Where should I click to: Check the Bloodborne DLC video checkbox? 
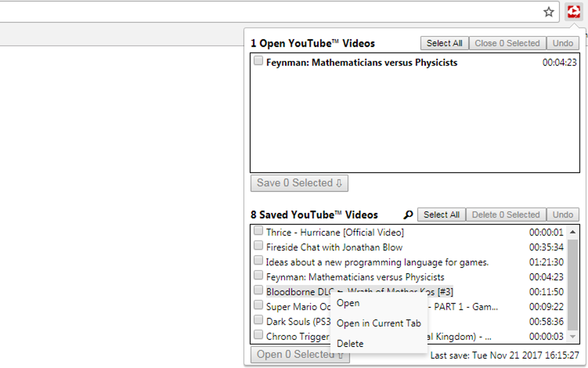(x=259, y=290)
